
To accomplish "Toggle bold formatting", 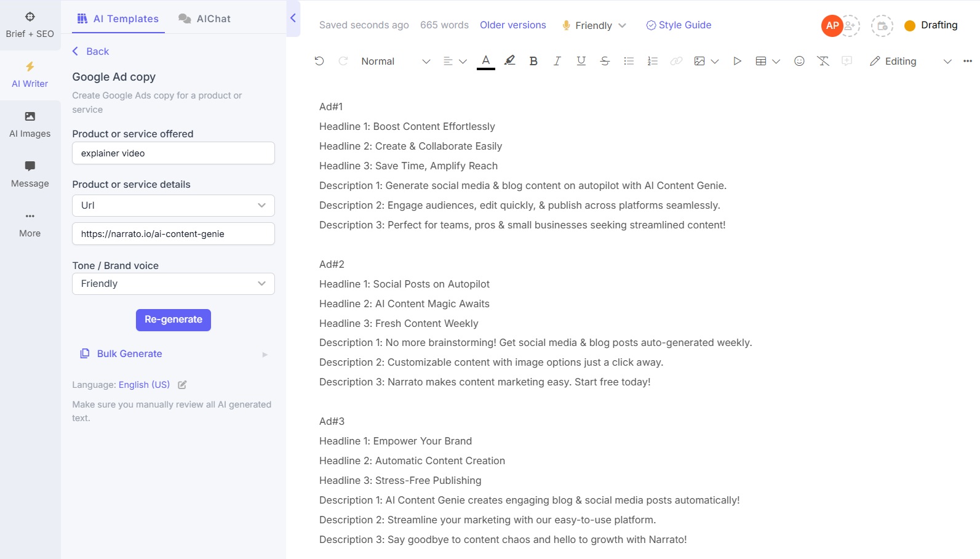I will pyautogui.click(x=533, y=61).
